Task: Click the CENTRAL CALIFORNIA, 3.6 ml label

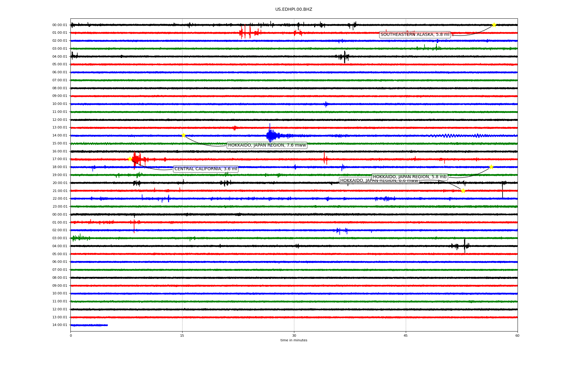Action: tap(205, 169)
